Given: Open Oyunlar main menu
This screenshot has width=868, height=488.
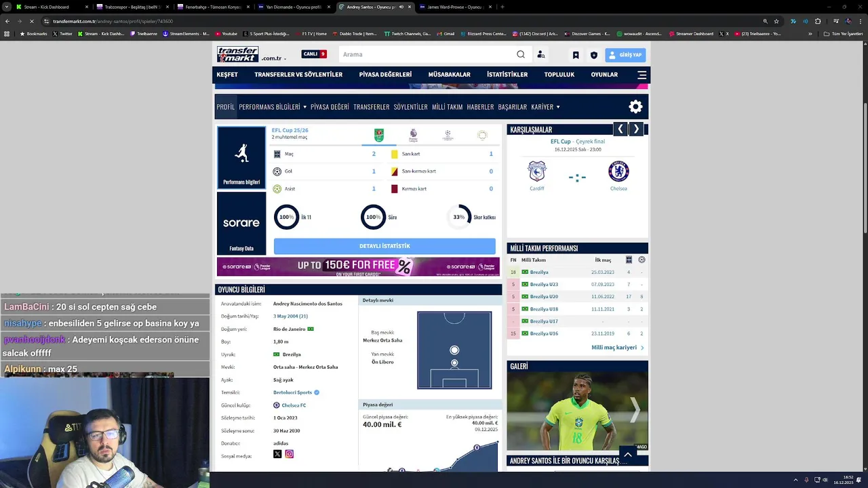Looking at the screenshot, I should [x=604, y=75].
